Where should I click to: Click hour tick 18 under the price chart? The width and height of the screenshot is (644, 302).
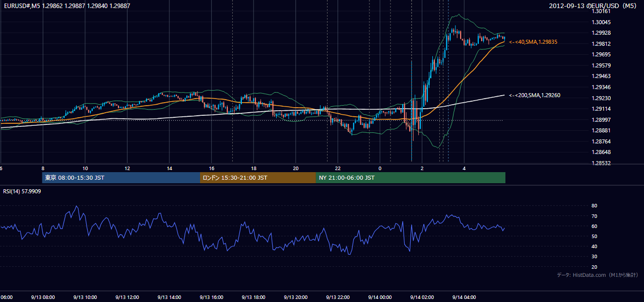(253, 168)
